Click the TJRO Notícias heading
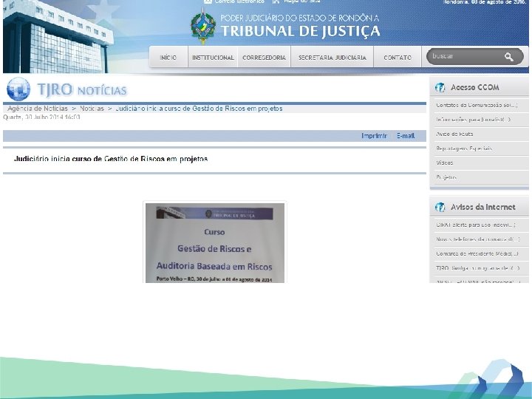The width and height of the screenshot is (532, 399). [x=82, y=89]
